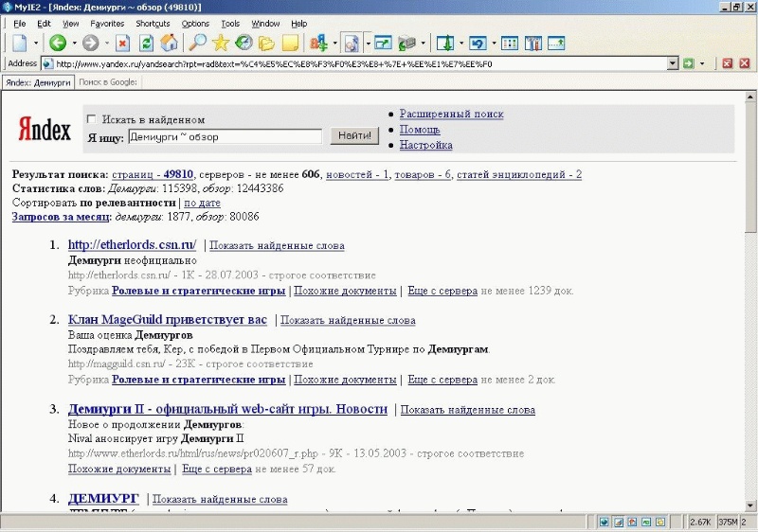Open the dropdown arrow next to Back button

(x=74, y=44)
